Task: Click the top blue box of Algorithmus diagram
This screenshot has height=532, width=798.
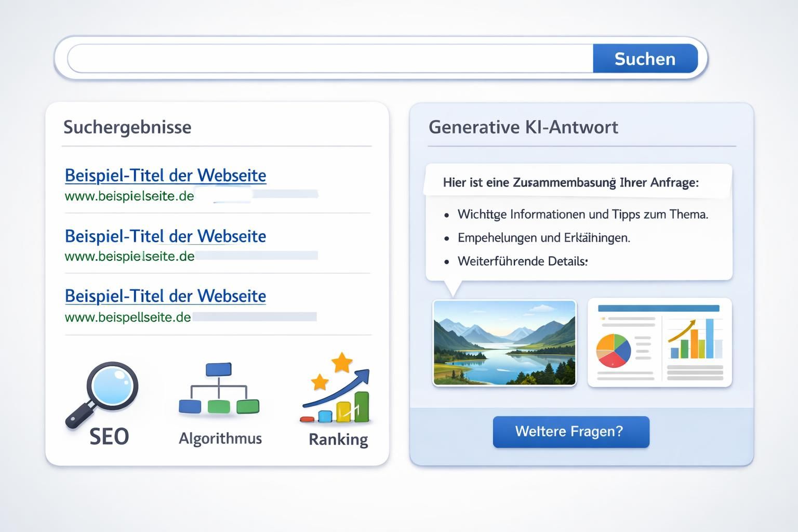Action: coord(219,369)
